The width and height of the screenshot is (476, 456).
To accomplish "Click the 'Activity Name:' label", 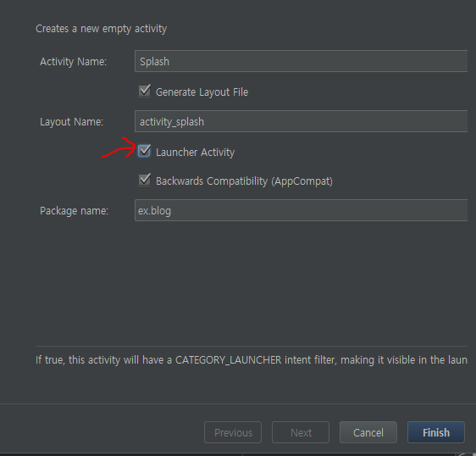I will [73, 62].
